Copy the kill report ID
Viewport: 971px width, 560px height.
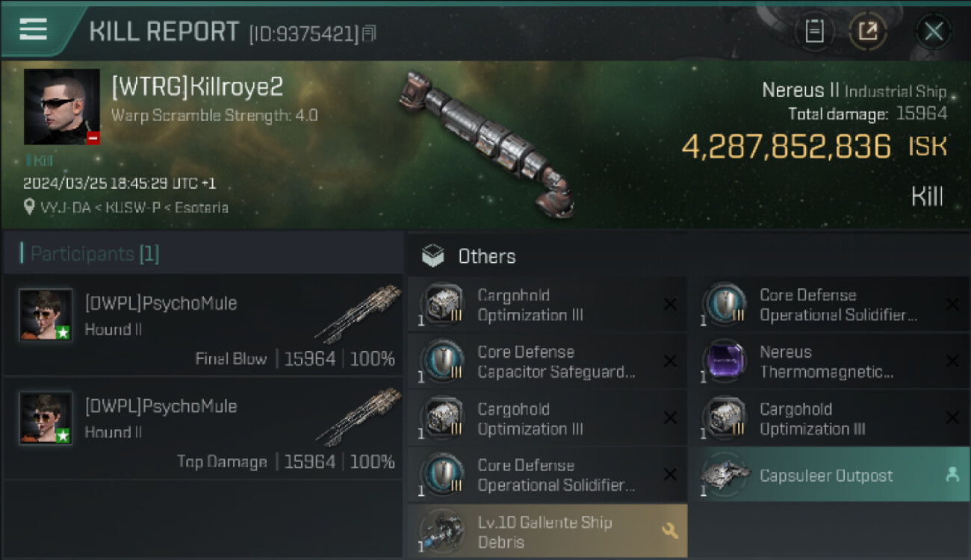(369, 33)
